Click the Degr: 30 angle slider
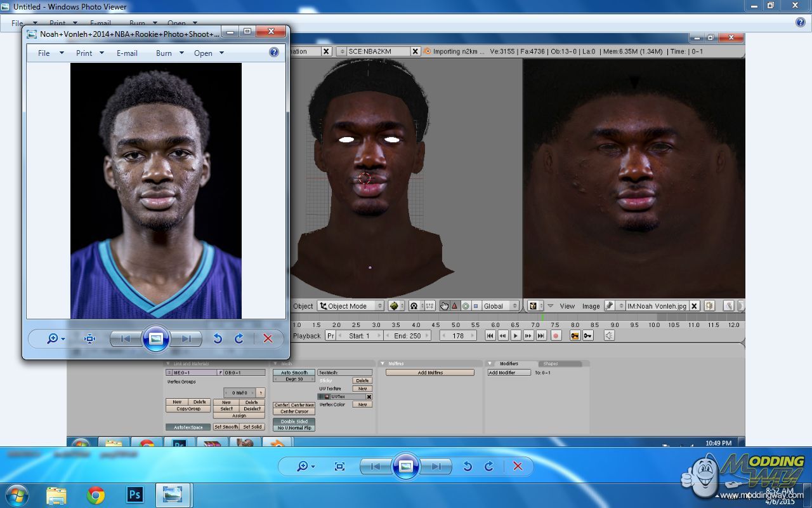The image size is (812, 508). pyautogui.click(x=294, y=379)
